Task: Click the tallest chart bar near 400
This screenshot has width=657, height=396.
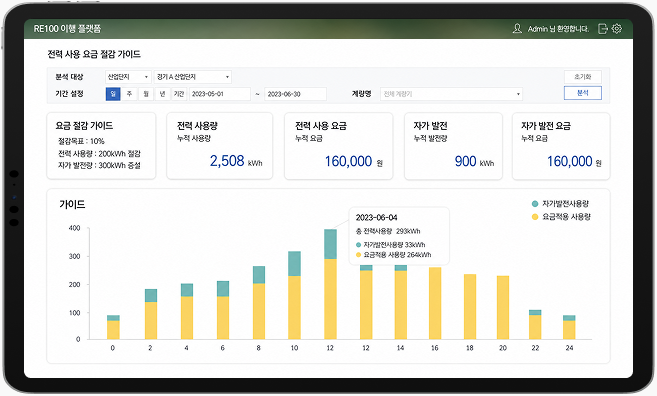Action: [330, 284]
